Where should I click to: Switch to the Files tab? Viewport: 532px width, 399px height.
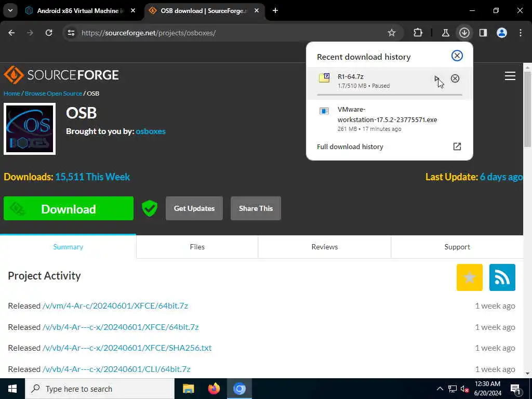point(197,247)
